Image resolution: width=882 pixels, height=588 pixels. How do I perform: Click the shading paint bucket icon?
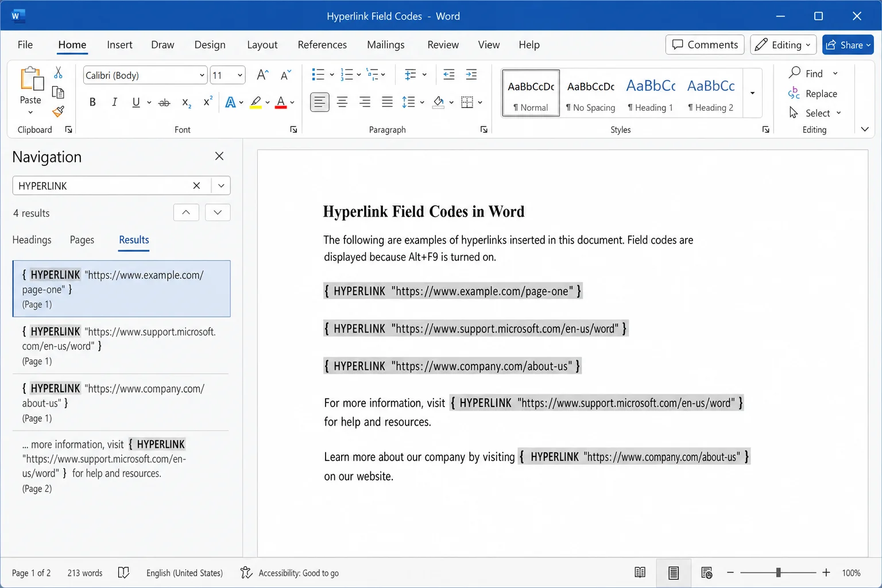coord(439,102)
